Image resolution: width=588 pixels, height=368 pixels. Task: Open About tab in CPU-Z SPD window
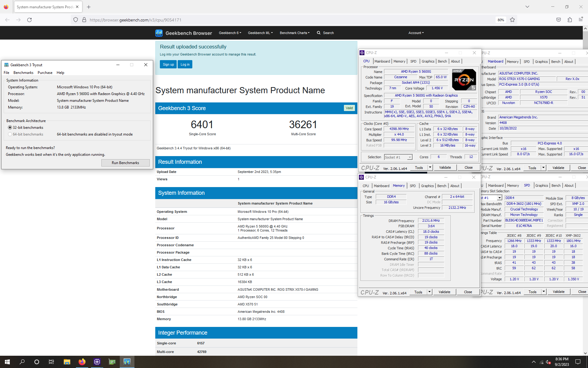pos(569,186)
